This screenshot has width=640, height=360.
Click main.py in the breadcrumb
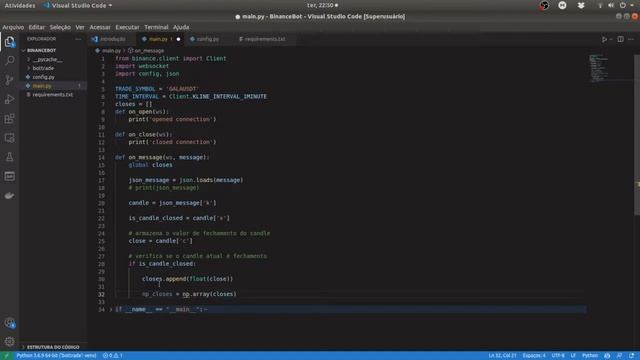111,51
